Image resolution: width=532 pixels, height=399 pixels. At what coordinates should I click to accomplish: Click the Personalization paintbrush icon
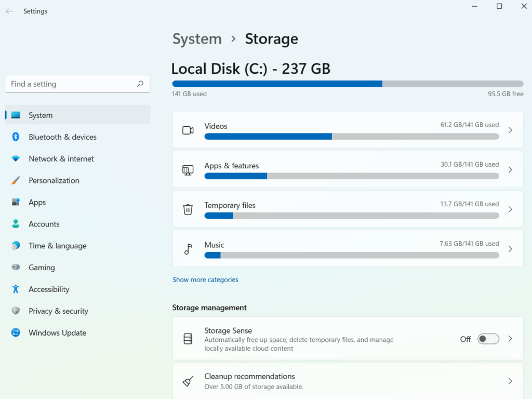tap(16, 181)
